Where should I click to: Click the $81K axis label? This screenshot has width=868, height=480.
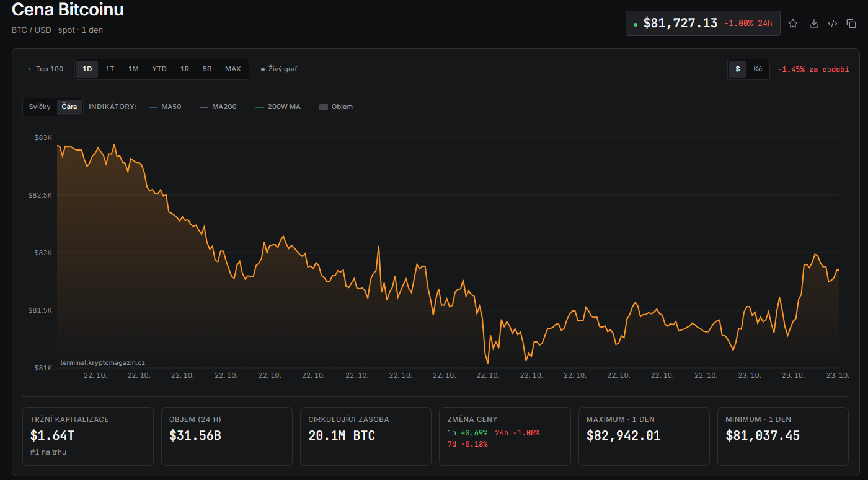(x=43, y=368)
